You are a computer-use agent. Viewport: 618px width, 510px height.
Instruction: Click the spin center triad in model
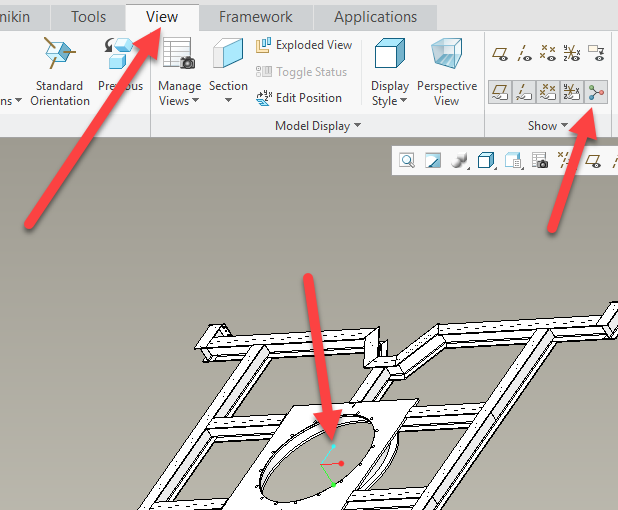333,465
